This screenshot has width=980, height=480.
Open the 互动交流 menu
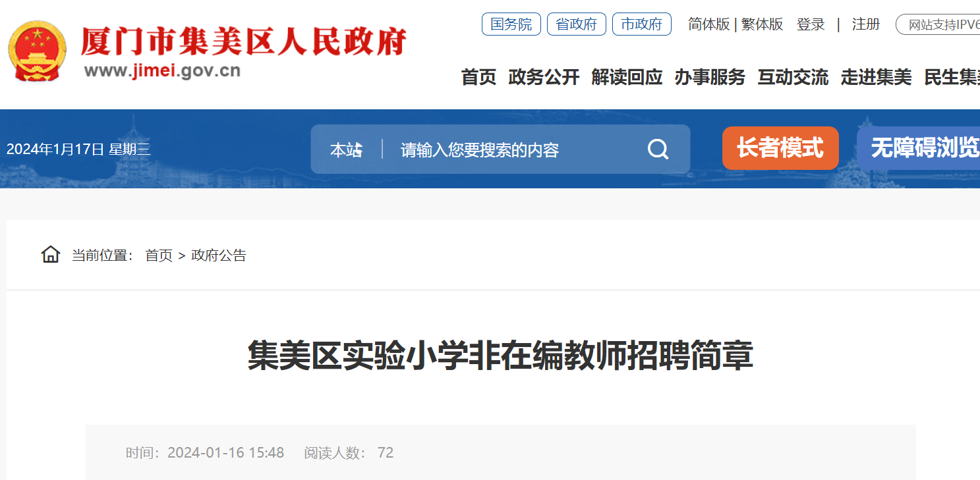(x=793, y=77)
